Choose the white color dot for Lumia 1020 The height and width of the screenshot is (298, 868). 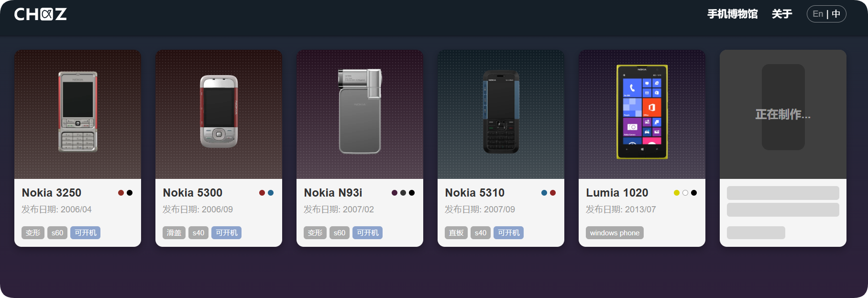[685, 193]
